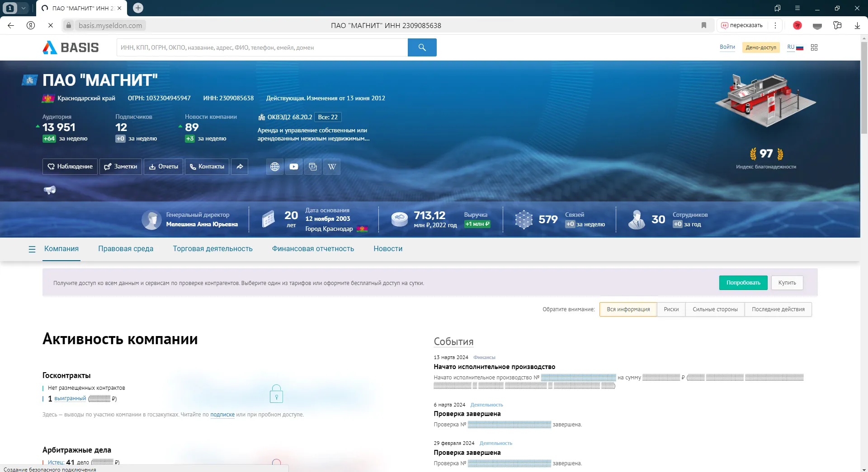
Task: Click the Начато исполнительное производство event title
Action: tap(495, 367)
